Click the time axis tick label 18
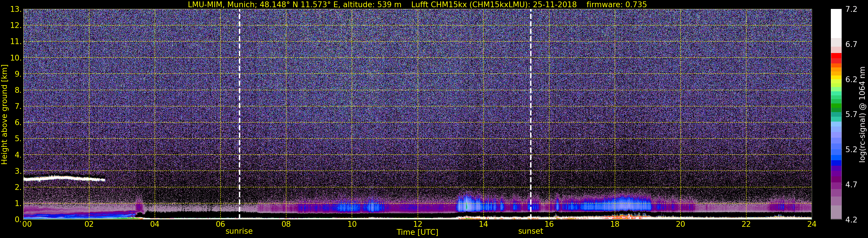Image resolution: width=868 pixels, height=238 pixels. (x=614, y=224)
